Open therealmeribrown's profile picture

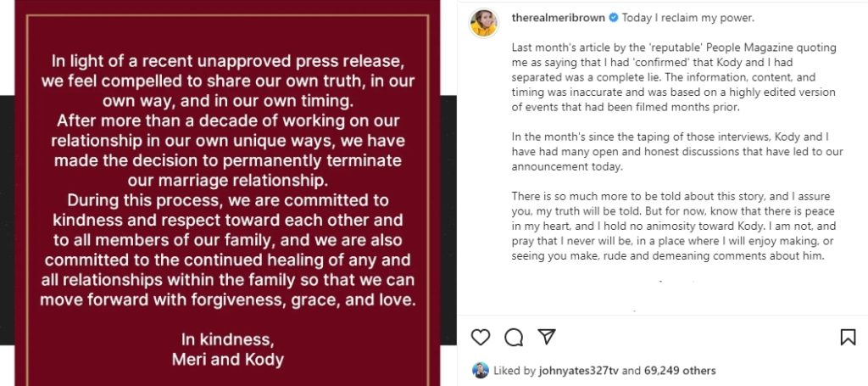tap(483, 24)
